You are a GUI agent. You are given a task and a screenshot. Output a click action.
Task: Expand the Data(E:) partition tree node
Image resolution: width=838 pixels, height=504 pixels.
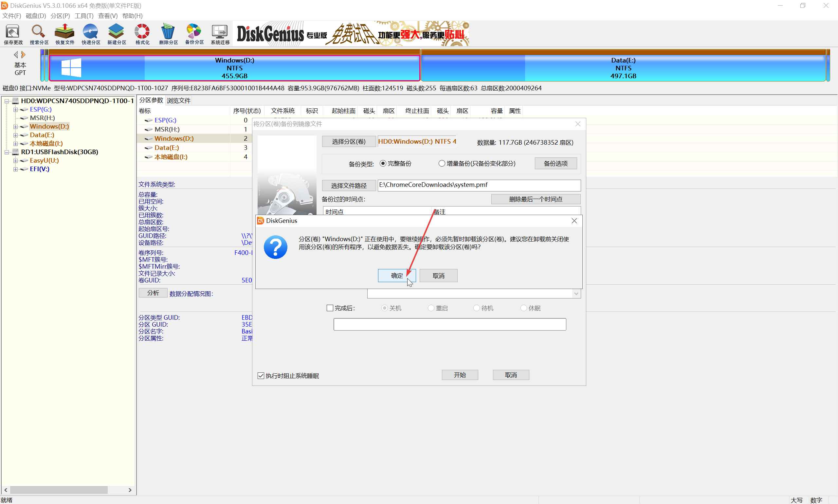[15, 135]
